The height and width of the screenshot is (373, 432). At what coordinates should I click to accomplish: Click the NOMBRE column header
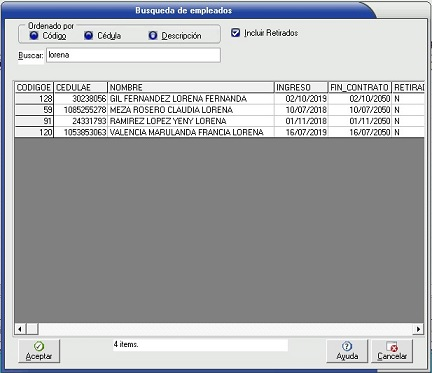pos(191,87)
